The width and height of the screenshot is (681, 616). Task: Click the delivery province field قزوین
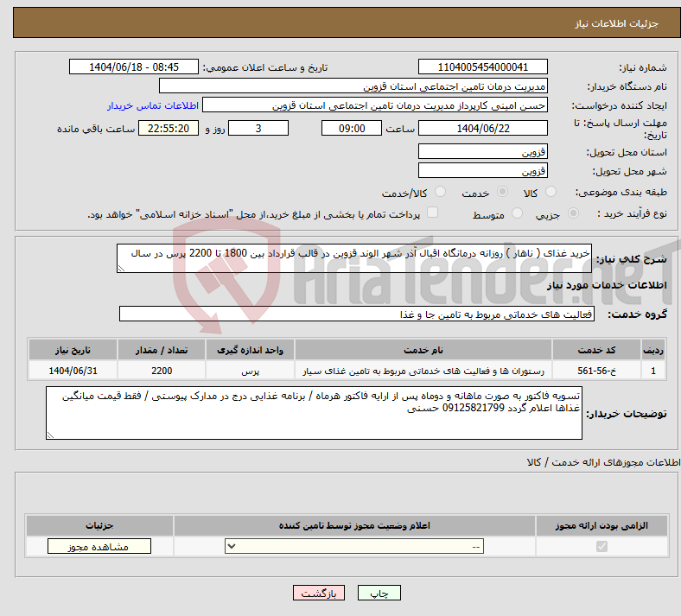[x=482, y=151]
